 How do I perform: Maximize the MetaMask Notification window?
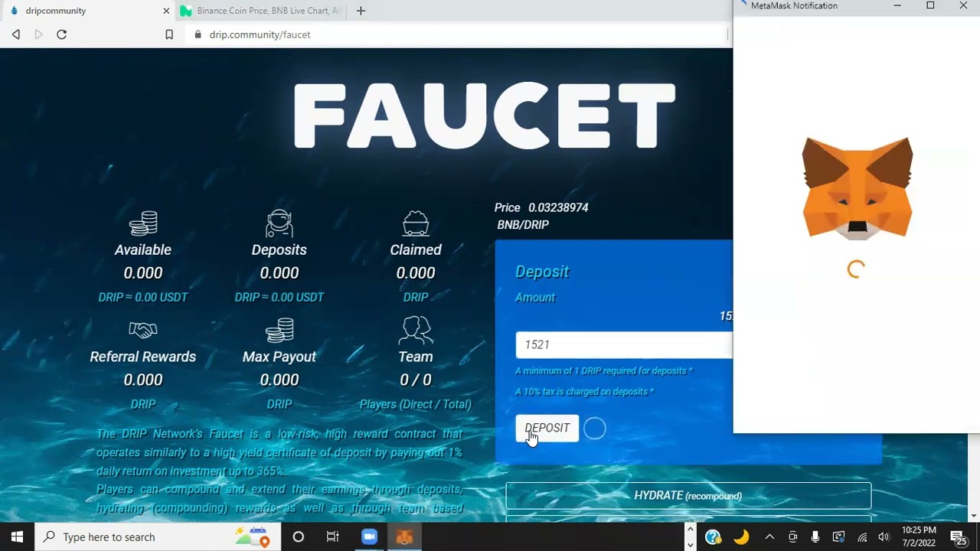coord(930,5)
